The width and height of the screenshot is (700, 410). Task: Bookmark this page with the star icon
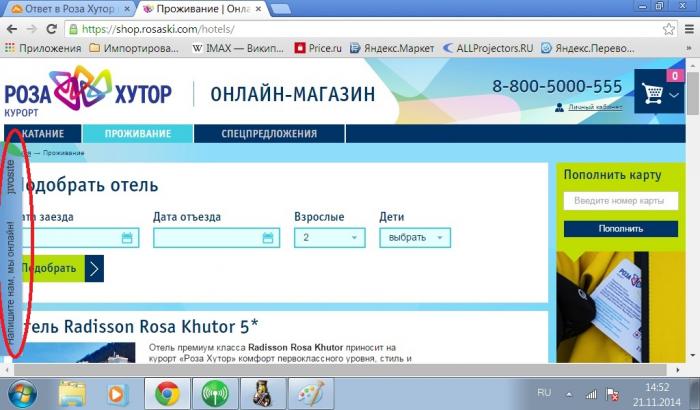coord(668,29)
